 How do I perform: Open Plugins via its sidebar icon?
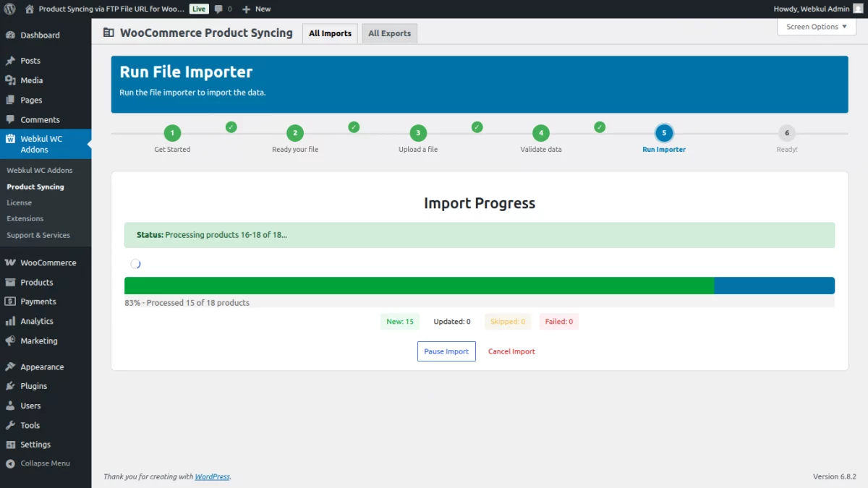(x=10, y=385)
